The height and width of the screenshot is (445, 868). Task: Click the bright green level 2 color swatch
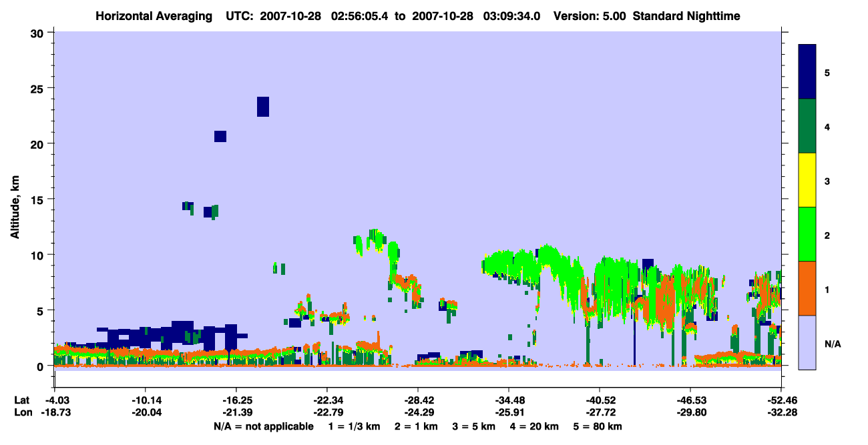pos(807,234)
